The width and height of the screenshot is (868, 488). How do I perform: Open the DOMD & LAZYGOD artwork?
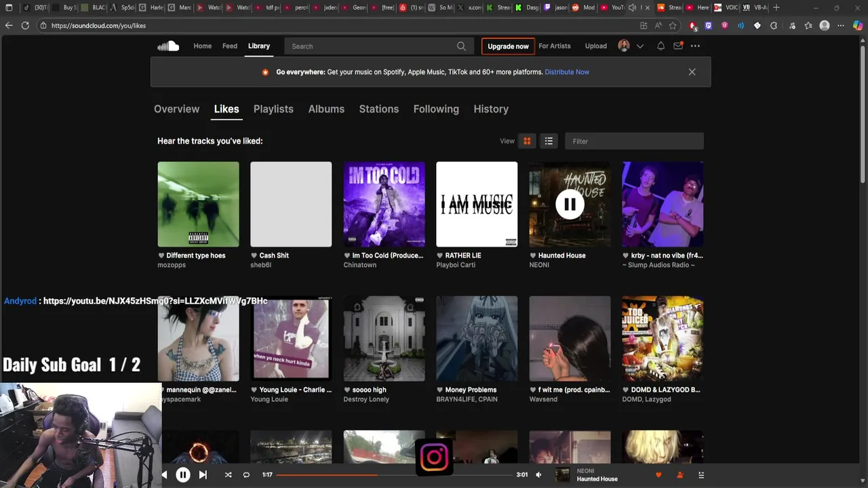click(x=663, y=338)
